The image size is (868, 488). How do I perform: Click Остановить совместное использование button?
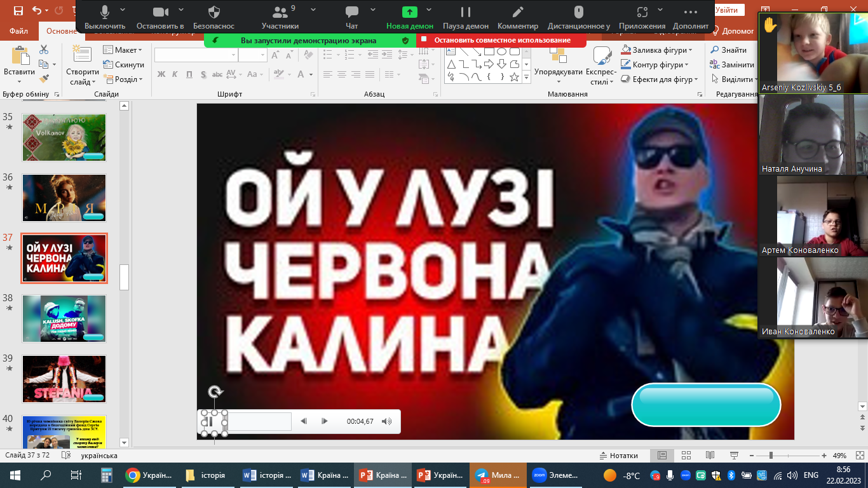(x=501, y=40)
